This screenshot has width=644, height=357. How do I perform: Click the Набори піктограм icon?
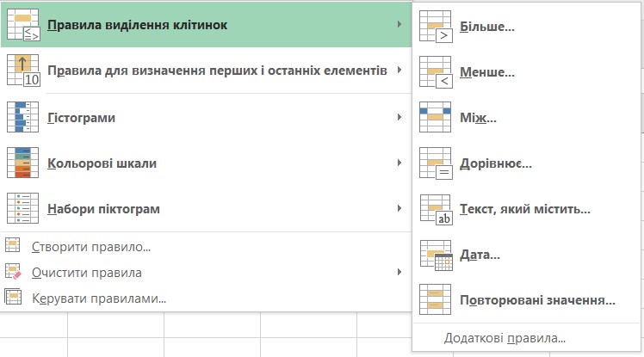pyautogui.click(x=23, y=208)
